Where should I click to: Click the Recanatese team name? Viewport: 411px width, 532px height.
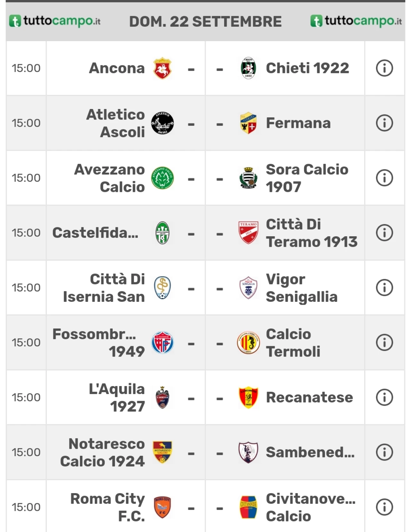click(310, 397)
